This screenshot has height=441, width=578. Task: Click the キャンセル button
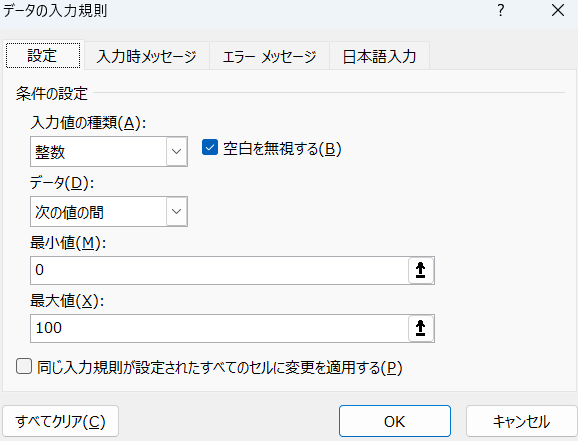(x=521, y=421)
